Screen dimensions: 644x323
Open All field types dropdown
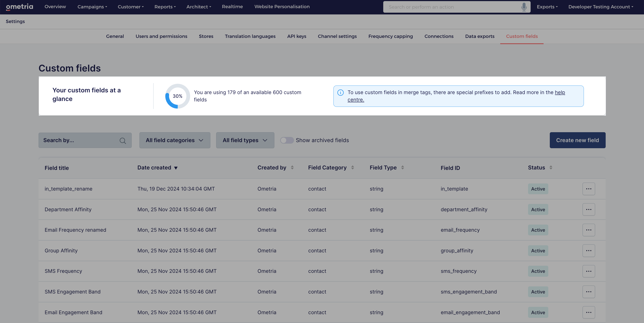245,140
